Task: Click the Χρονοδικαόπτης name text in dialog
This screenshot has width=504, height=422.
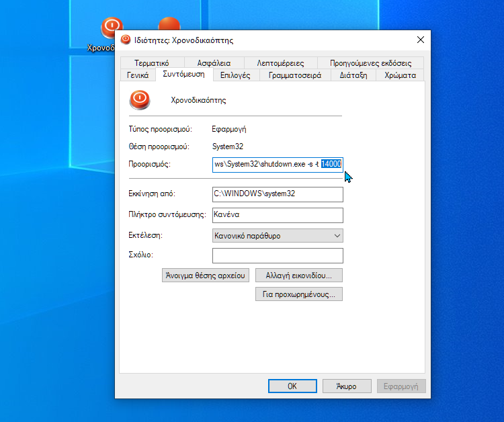Action: pyautogui.click(x=198, y=100)
